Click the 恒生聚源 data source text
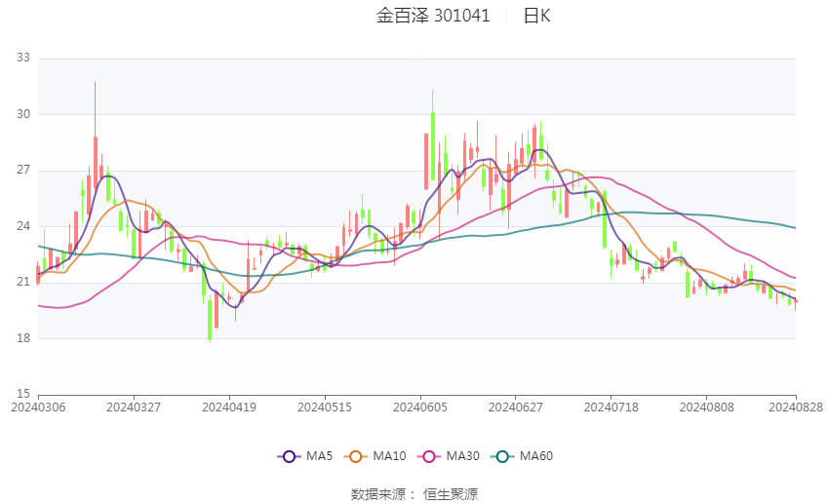The image size is (829, 504). [x=451, y=494]
